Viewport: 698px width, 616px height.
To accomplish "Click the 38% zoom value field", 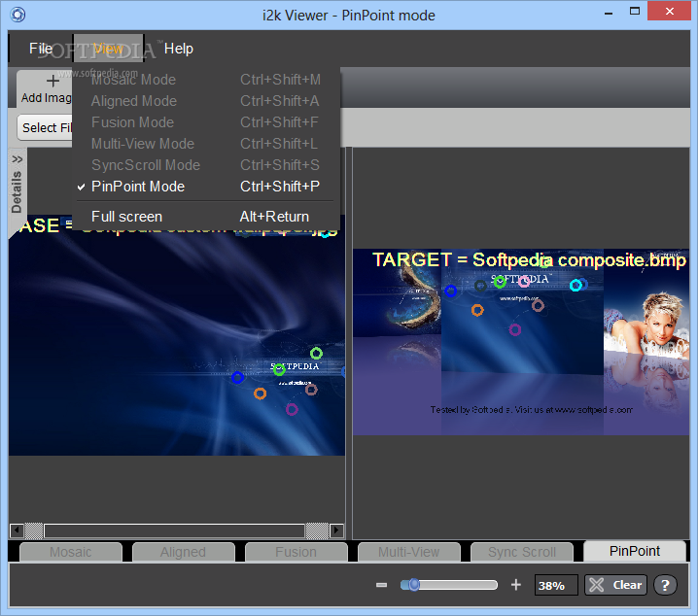I will pyautogui.click(x=556, y=585).
